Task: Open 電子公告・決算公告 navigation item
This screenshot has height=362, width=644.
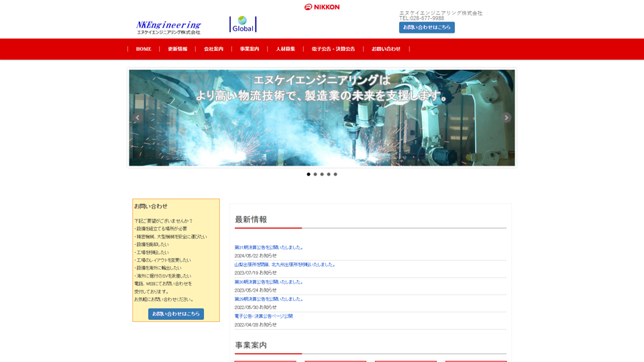Action: pos(333,49)
